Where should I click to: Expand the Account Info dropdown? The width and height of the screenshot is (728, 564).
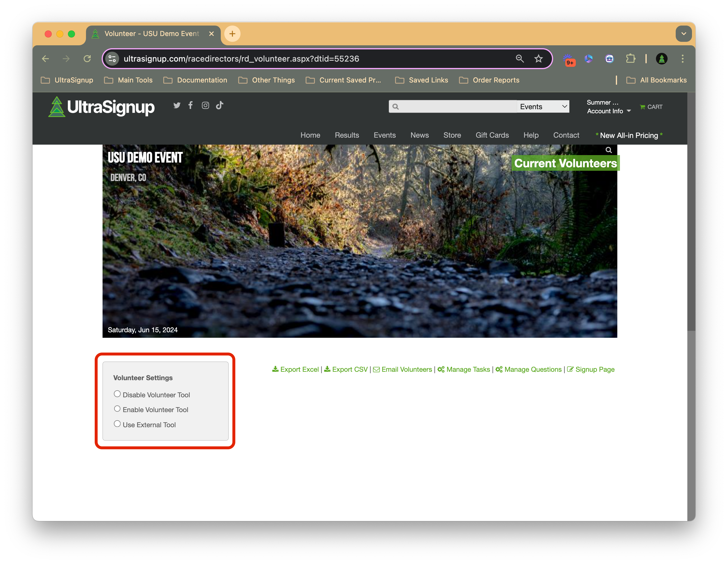point(609,111)
